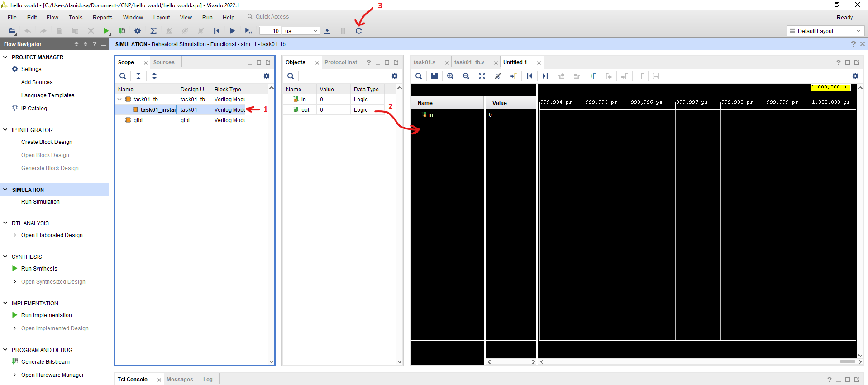The height and width of the screenshot is (385, 868).
Task: Save the waveform configuration
Action: pyautogui.click(x=434, y=76)
